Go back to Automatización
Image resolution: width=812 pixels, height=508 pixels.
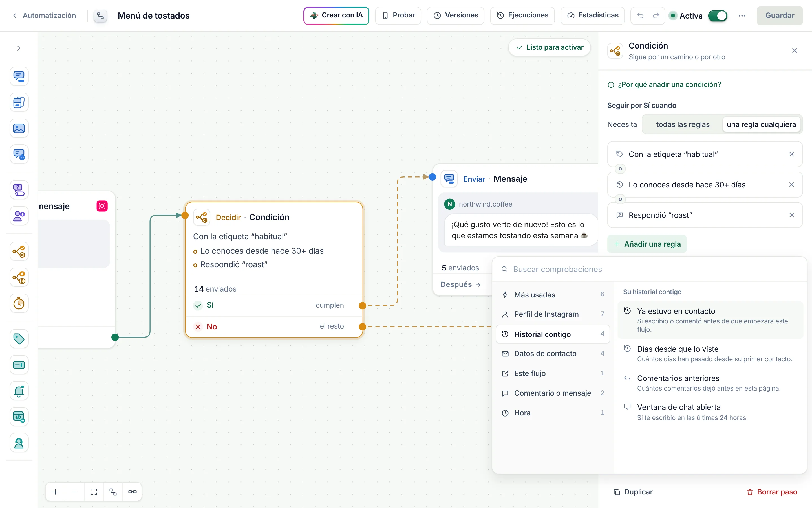44,16
